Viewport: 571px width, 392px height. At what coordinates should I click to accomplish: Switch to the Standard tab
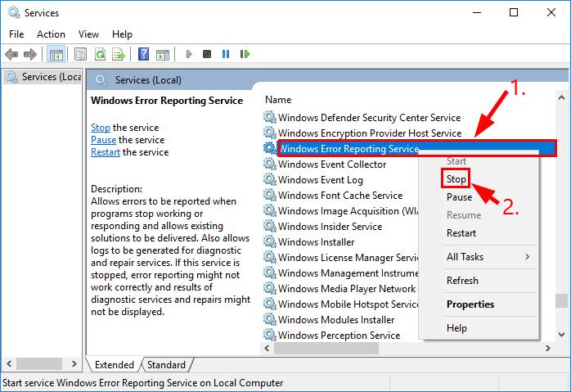[x=166, y=364]
